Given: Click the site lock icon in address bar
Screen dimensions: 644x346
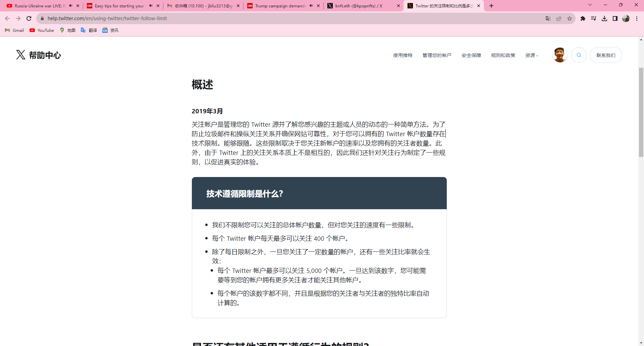Looking at the screenshot, I should point(42,18).
